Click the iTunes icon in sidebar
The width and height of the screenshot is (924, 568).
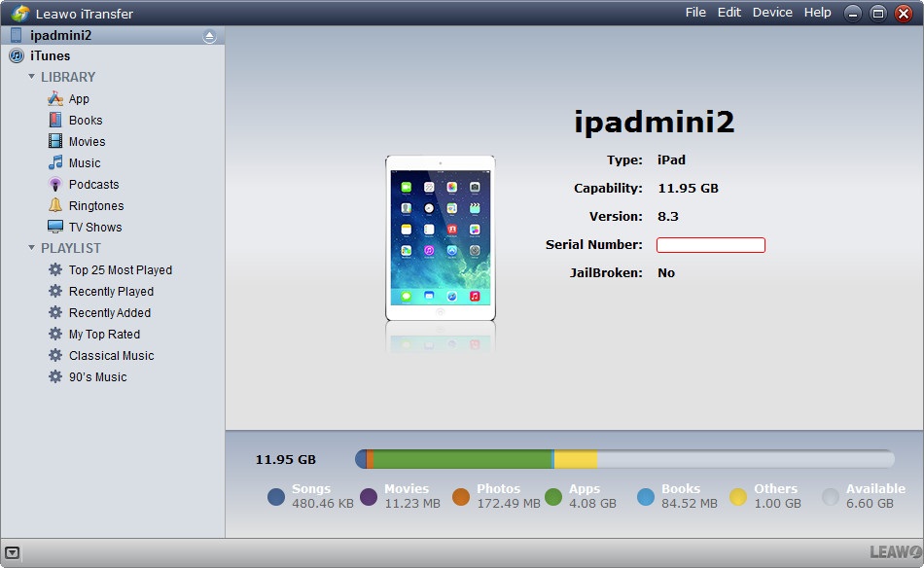pyautogui.click(x=17, y=56)
